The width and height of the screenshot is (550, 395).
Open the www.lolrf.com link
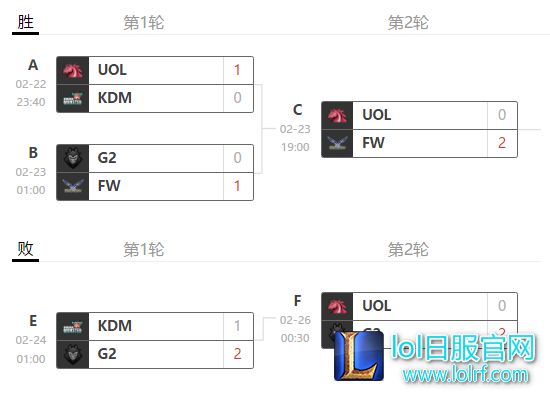point(465,375)
